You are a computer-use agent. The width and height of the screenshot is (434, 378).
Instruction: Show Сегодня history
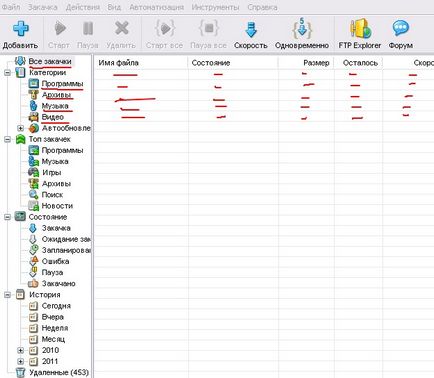[x=56, y=306]
